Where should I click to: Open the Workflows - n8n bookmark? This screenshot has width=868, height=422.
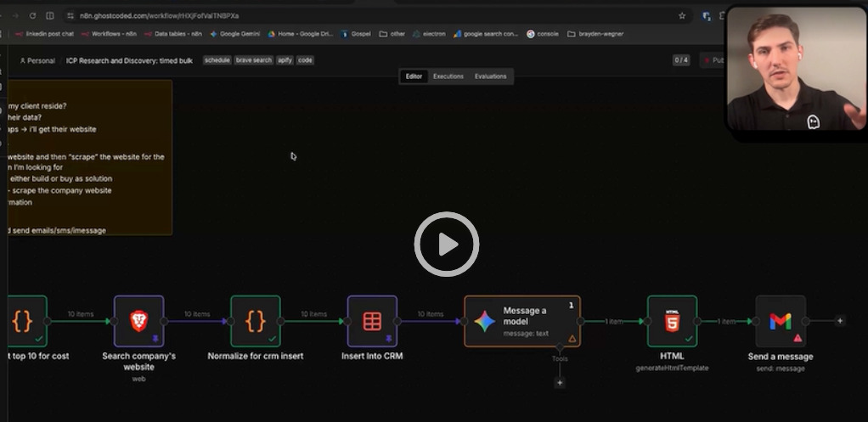click(x=109, y=34)
